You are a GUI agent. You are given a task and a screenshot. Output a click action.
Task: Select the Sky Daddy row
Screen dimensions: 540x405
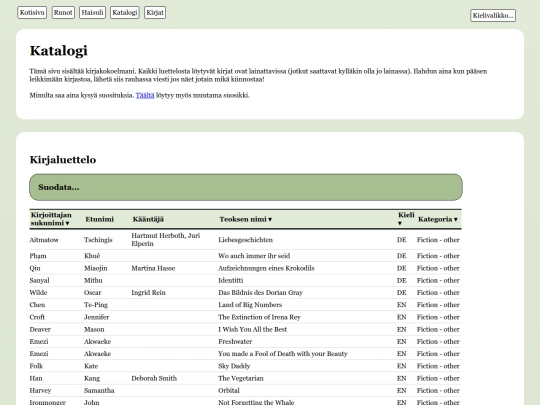pos(245,366)
